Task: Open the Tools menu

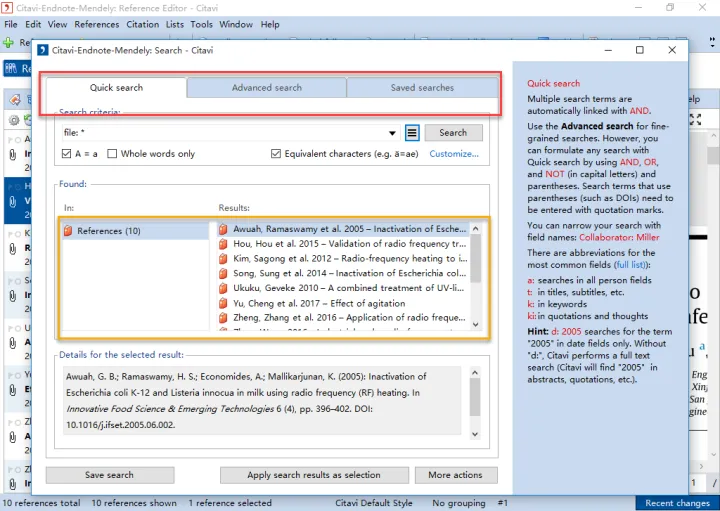Action: click(x=202, y=24)
